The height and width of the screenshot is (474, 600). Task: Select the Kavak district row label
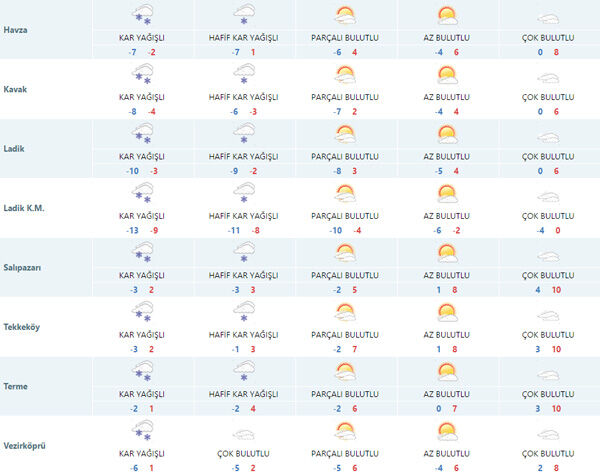(x=15, y=88)
